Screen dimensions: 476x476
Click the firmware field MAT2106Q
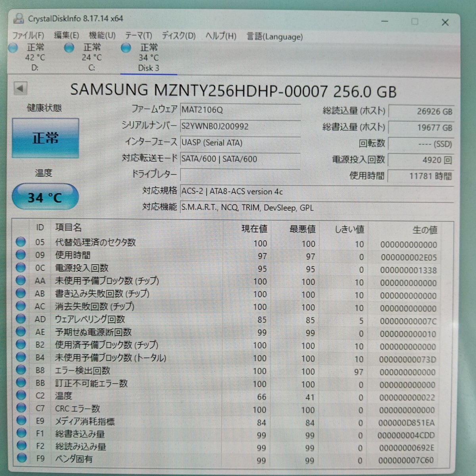tap(240, 110)
